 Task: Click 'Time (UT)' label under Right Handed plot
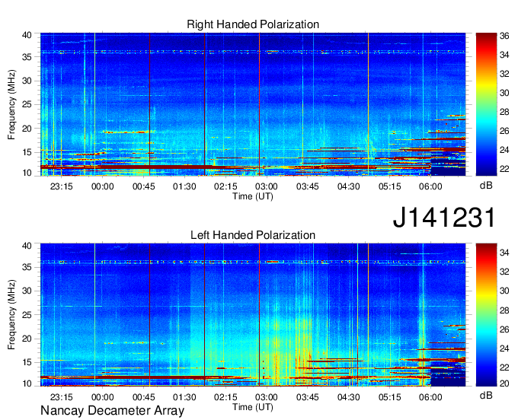pos(253,196)
